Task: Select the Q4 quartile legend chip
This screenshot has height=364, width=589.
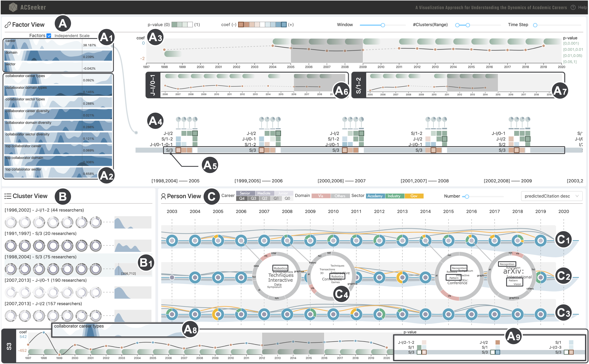Action: click(242, 198)
